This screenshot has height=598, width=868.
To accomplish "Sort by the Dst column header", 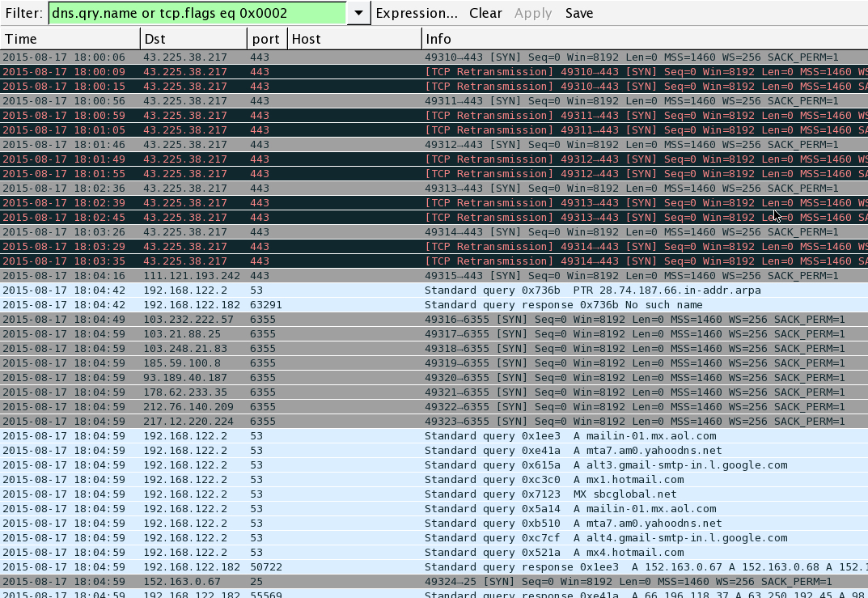I will point(193,39).
